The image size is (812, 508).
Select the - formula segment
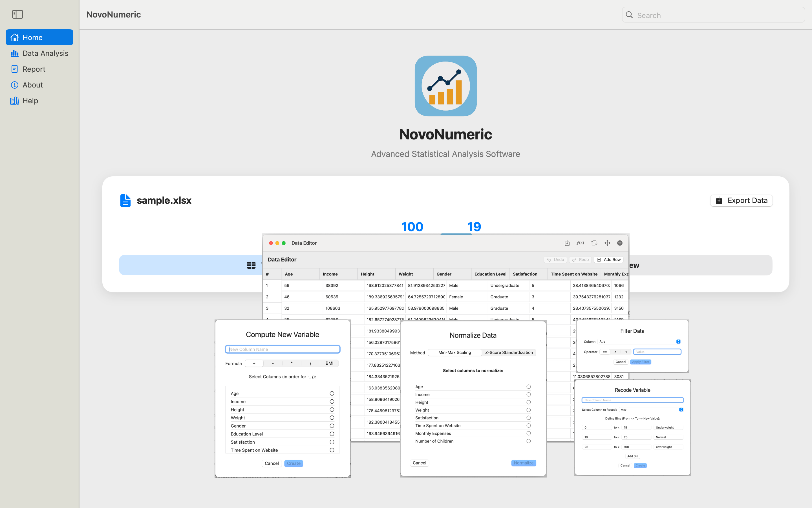[x=273, y=363]
